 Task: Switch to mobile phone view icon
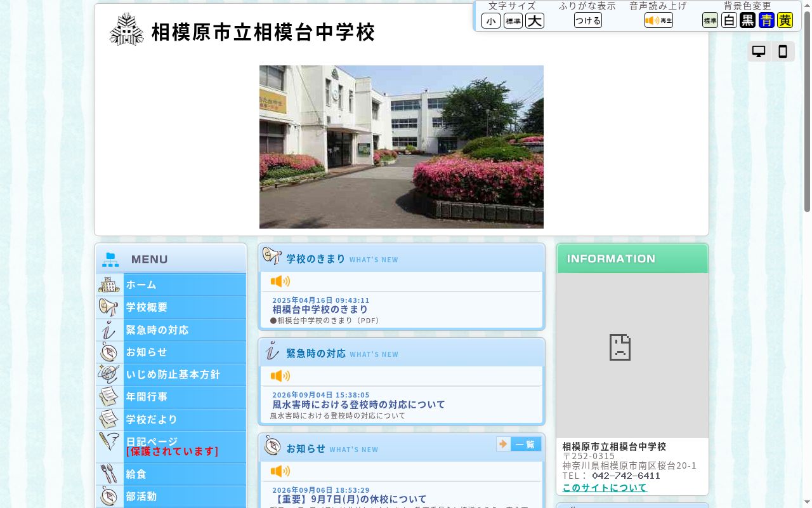point(783,51)
